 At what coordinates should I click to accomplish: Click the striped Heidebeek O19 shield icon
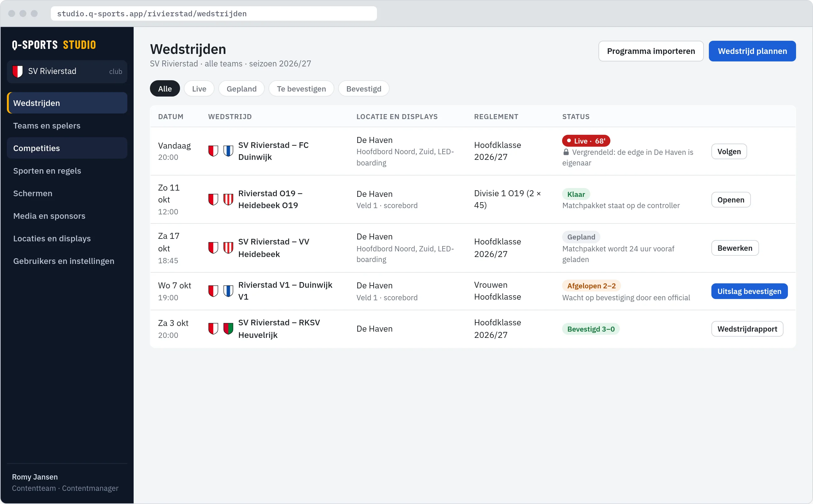[x=228, y=199]
